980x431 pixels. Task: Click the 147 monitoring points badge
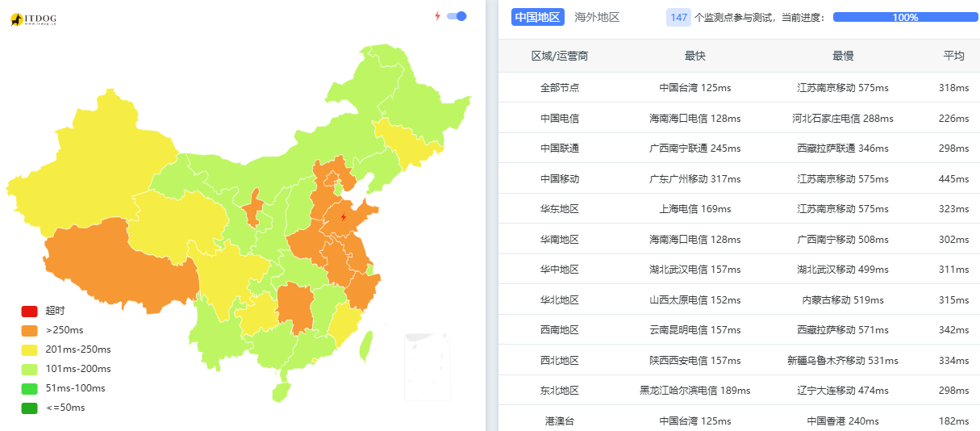tap(678, 17)
